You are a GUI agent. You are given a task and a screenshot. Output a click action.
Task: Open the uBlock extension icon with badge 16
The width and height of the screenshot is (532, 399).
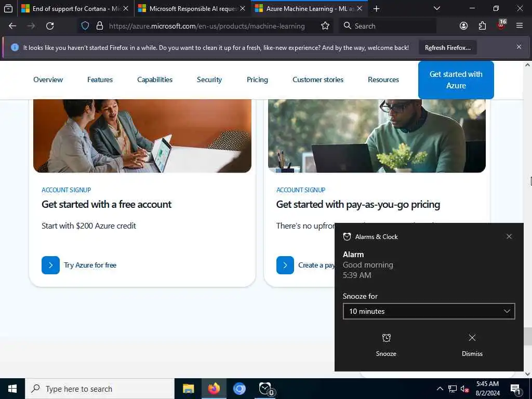501,25
